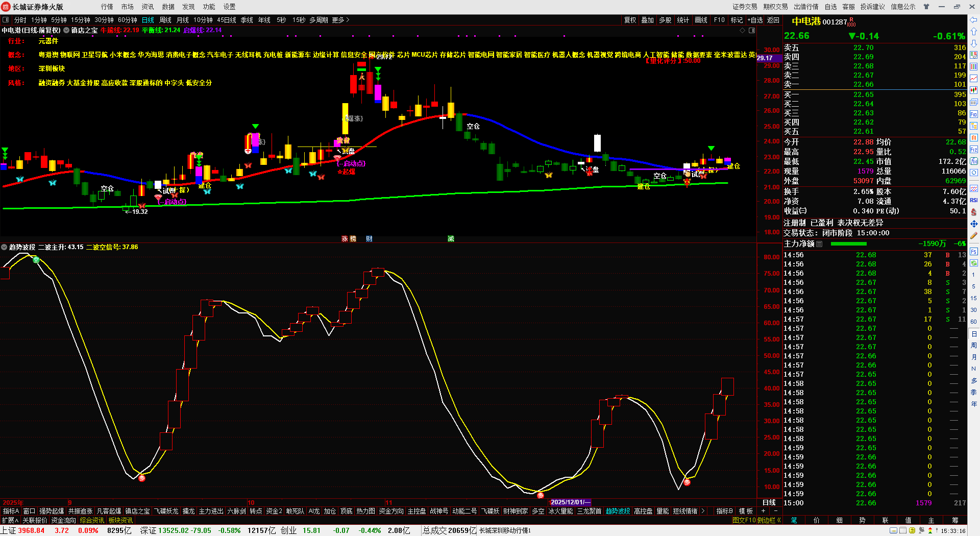
Task: Toggle 复权 price adjustment
Action: (630, 20)
